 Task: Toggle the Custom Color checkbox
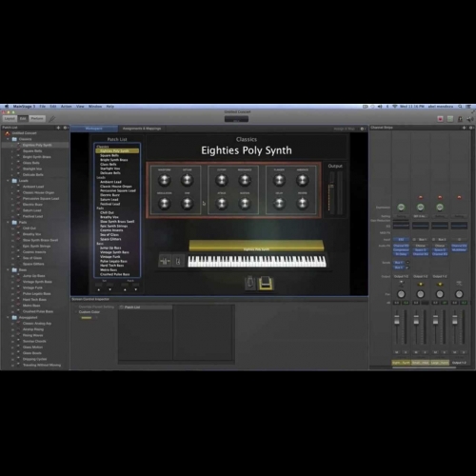[76, 312]
